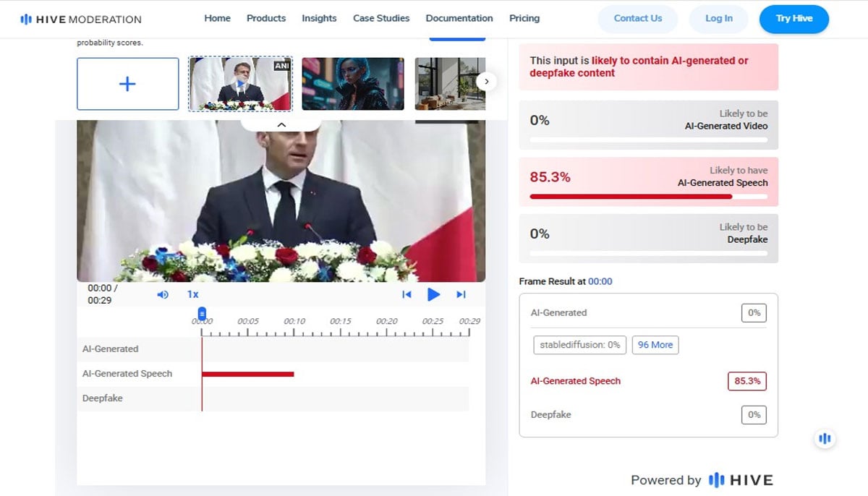
Task: Collapse the results panel with the chevron
Action: [x=281, y=124]
